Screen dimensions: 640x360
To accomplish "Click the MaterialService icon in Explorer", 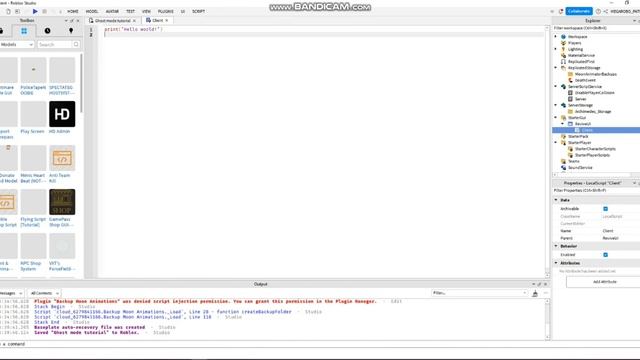I will [x=564, y=55].
